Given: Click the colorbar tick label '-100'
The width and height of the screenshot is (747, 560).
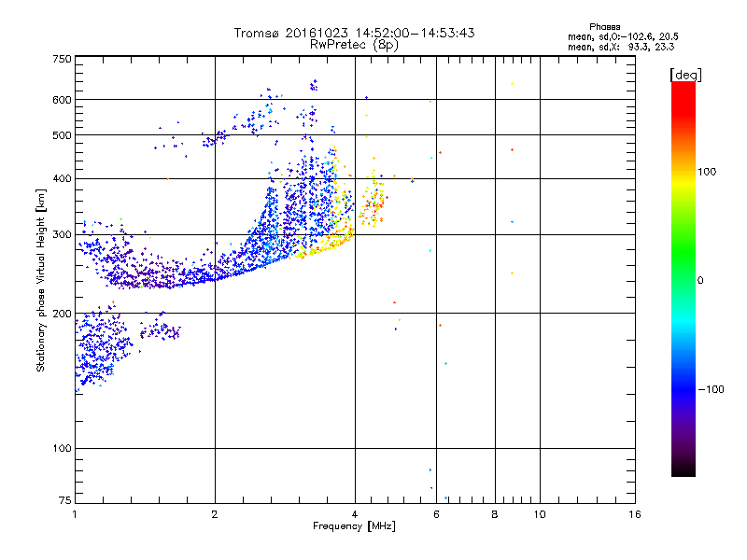Looking at the screenshot, I should point(711,389).
